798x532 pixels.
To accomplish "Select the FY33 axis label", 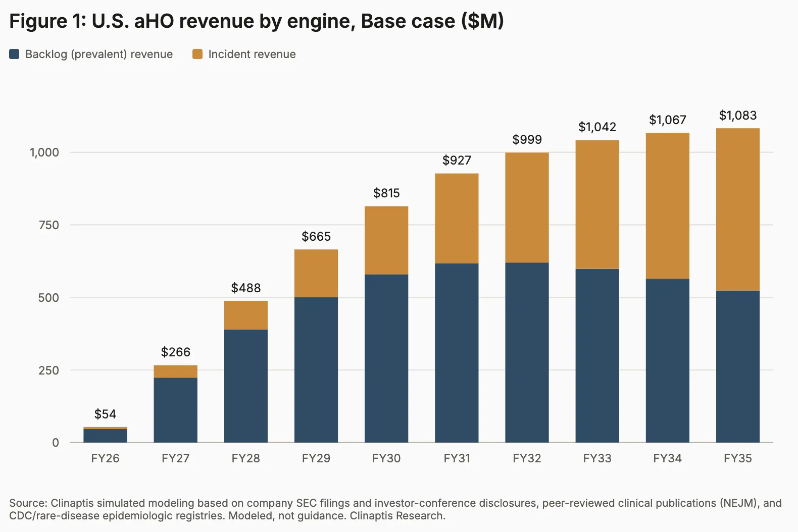I will [x=597, y=458].
